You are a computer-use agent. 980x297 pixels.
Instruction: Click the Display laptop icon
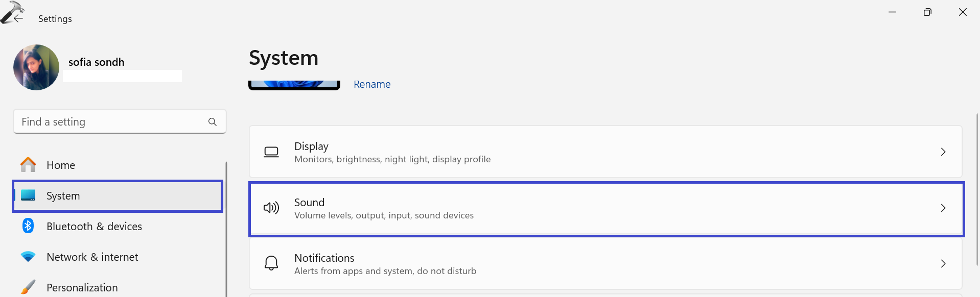pyautogui.click(x=271, y=152)
